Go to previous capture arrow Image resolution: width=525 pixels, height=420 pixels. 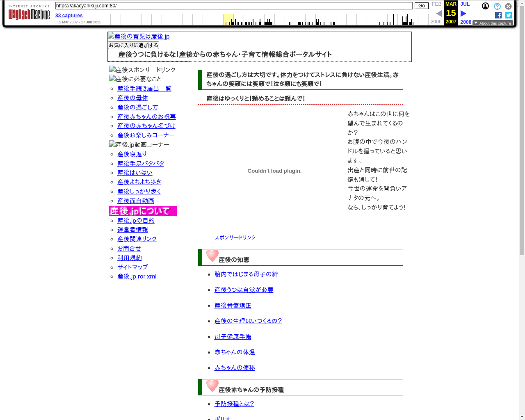(438, 14)
